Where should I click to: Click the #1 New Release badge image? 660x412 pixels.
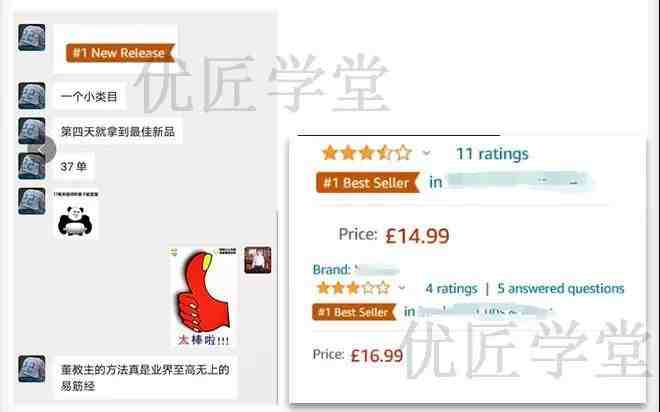coord(120,53)
